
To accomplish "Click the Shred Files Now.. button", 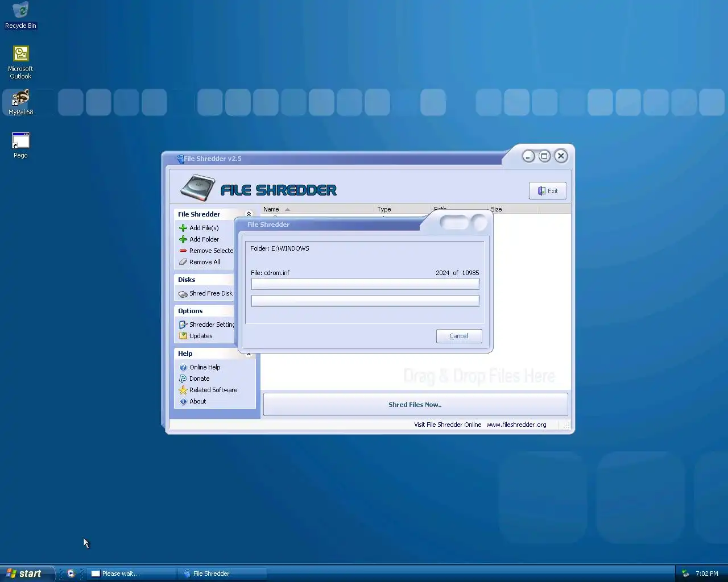I will [x=415, y=405].
